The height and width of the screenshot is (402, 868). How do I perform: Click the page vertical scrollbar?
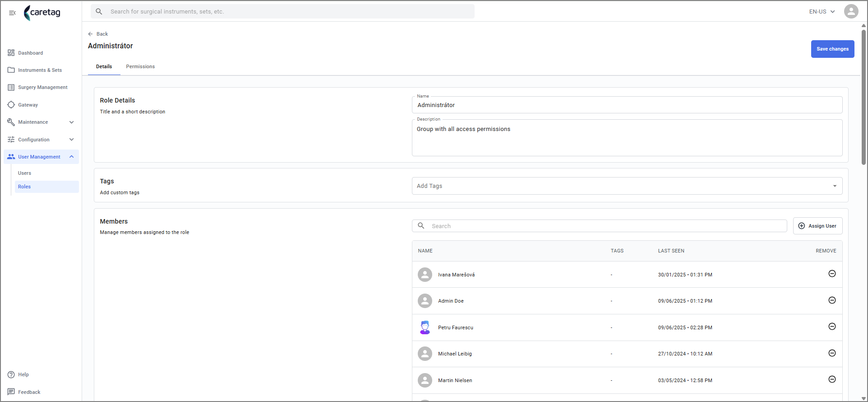(x=863, y=97)
